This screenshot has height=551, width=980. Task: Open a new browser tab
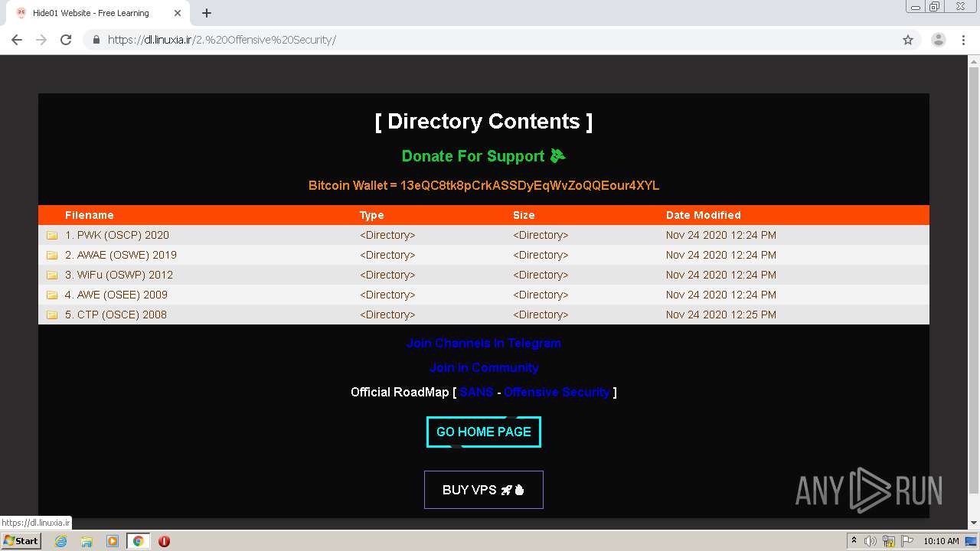pyautogui.click(x=207, y=13)
